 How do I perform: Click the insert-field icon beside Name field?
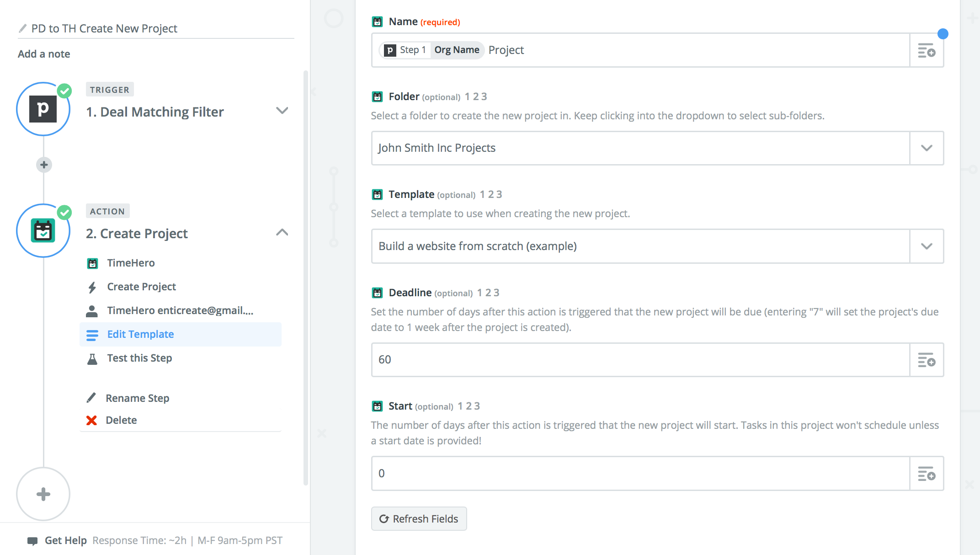(x=927, y=50)
